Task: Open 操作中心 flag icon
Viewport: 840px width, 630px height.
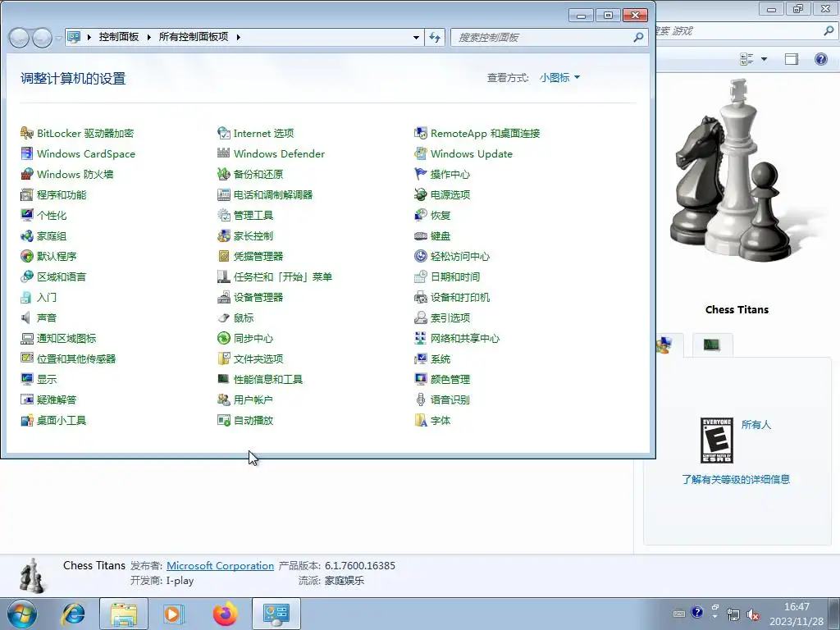Action: click(x=421, y=174)
